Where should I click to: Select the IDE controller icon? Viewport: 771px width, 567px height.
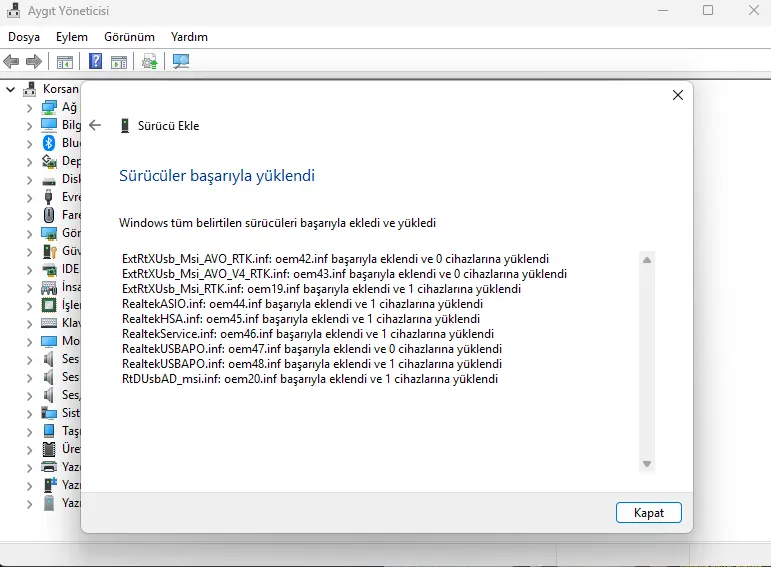tap(49, 269)
